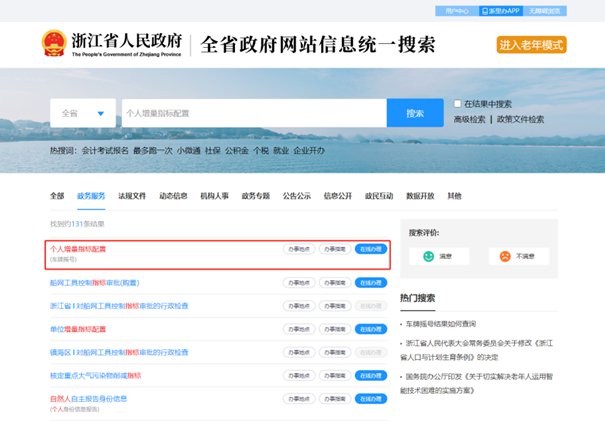The width and height of the screenshot is (605, 421).
Task: Click the Zhejiang government emblem logo
Action: click(x=50, y=45)
